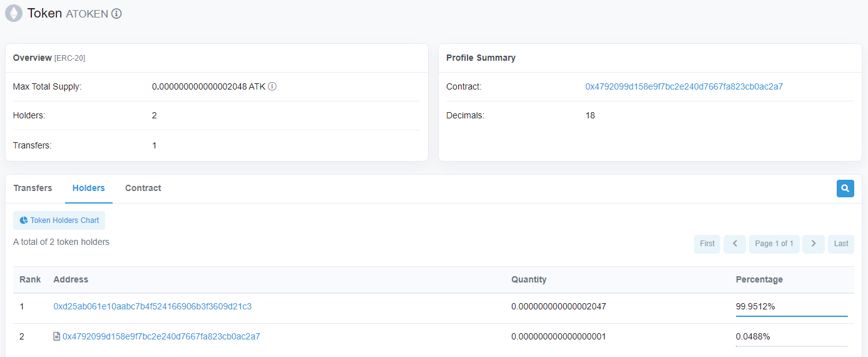This screenshot has height=357, width=868.
Task: Open rank 2 holder contract address link
Action: click(161, 336)
